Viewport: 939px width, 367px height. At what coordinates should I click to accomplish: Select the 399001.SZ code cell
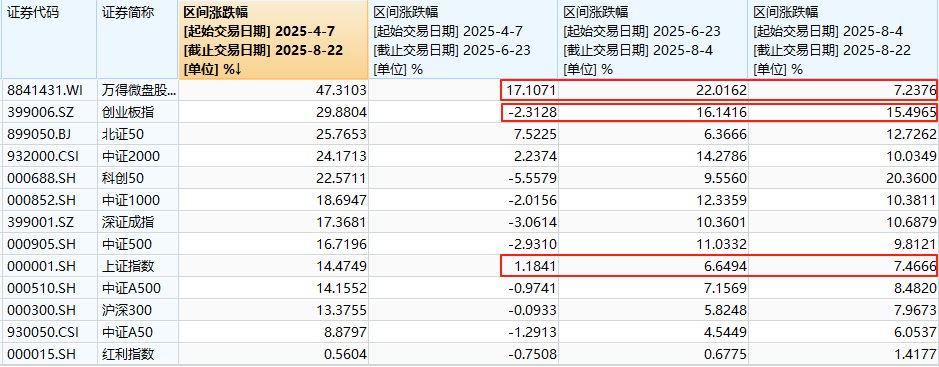[x=49, y=222]
